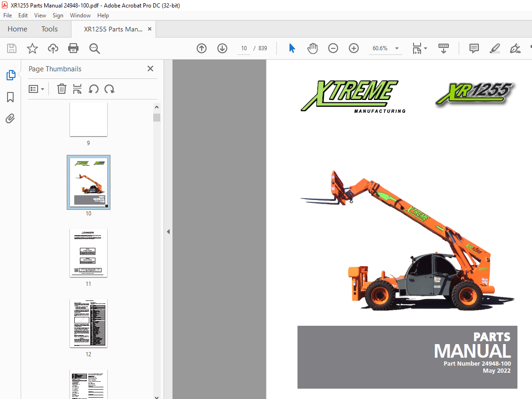Open the Bookmarks sidebar panel
The width and height of the screenshot is (532, 399).
click(x=10, y=97)
